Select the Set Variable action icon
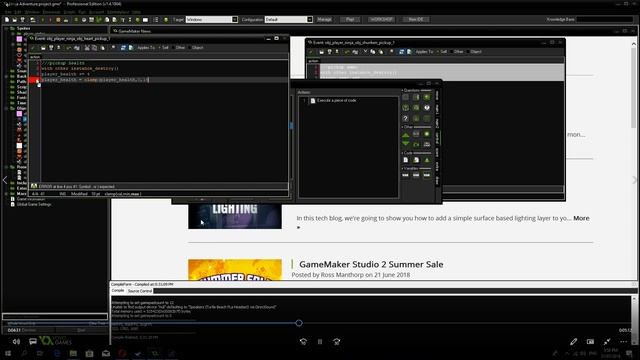The width and height of the screenshot is (640, 360). pyautogui.click(x=405, y=175)
